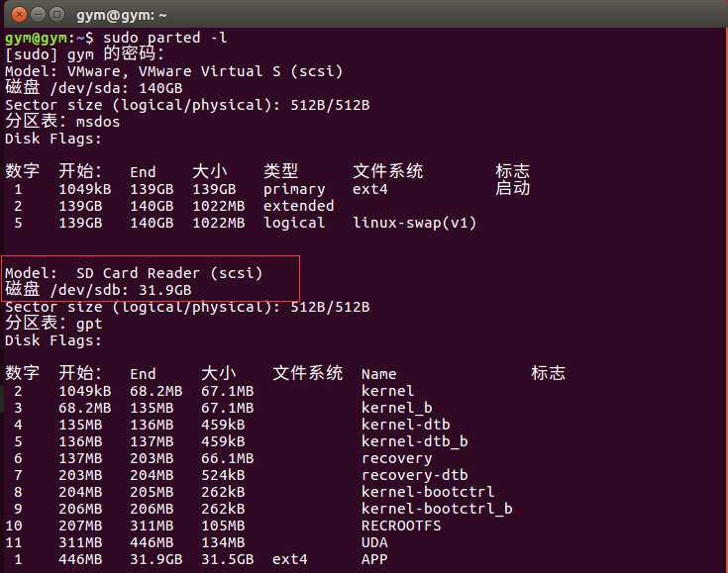Click the '启动' boot flag cell
Viewport: 728px width, 573px height.
pyautogui.click(x=513, y=188)
